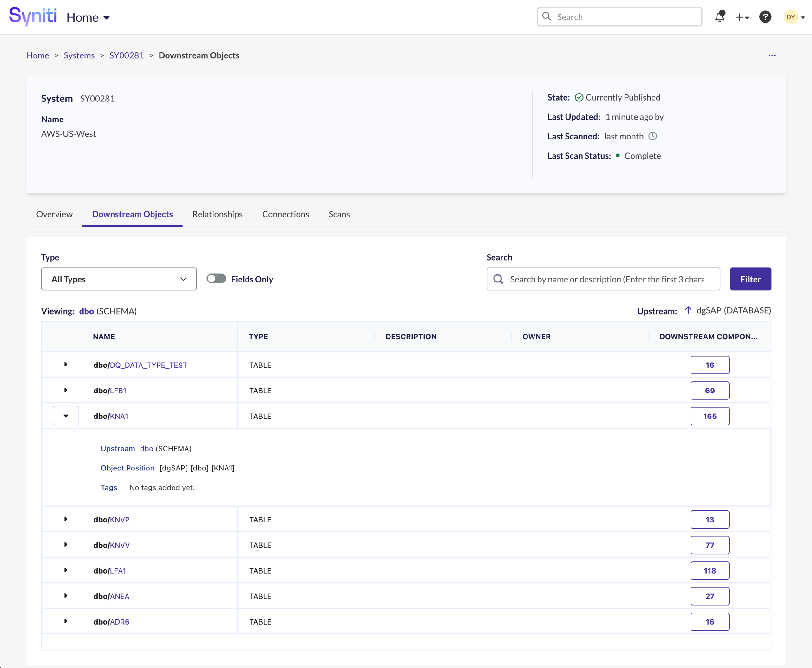Open the All Types dropdown

pos(119,279)
